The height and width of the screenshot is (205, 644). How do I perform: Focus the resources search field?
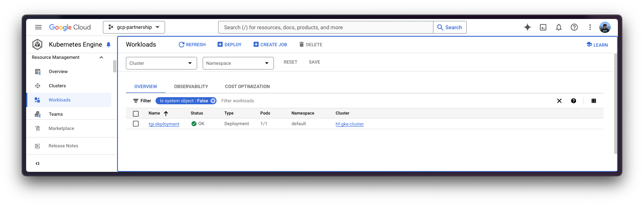325,27
